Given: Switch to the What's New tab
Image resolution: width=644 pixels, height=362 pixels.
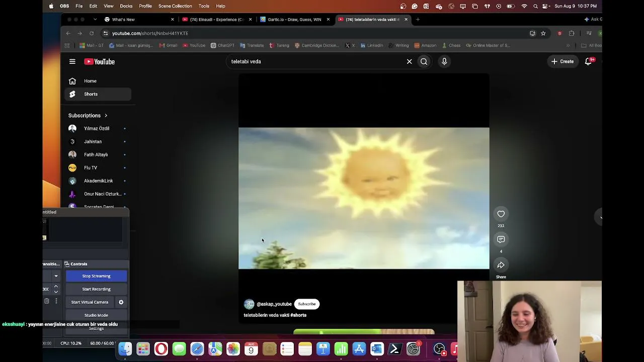Looking at the screenshot, I should (139, 20).
